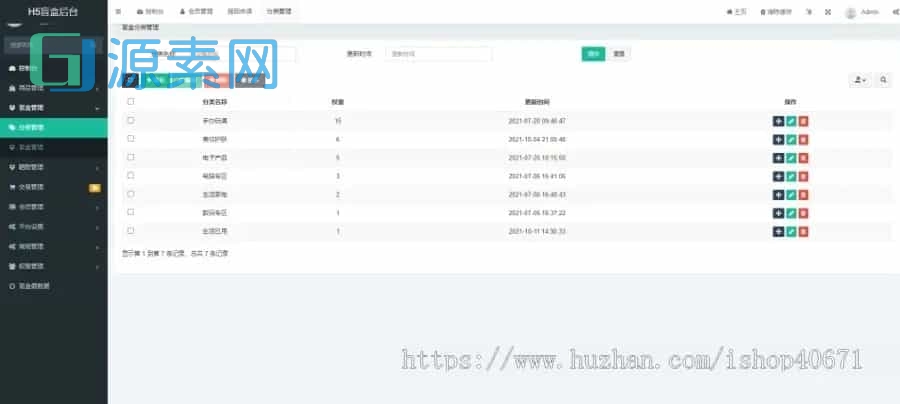
Task: Delete the row updated 2021-10-11
Action: coord(804,231)
